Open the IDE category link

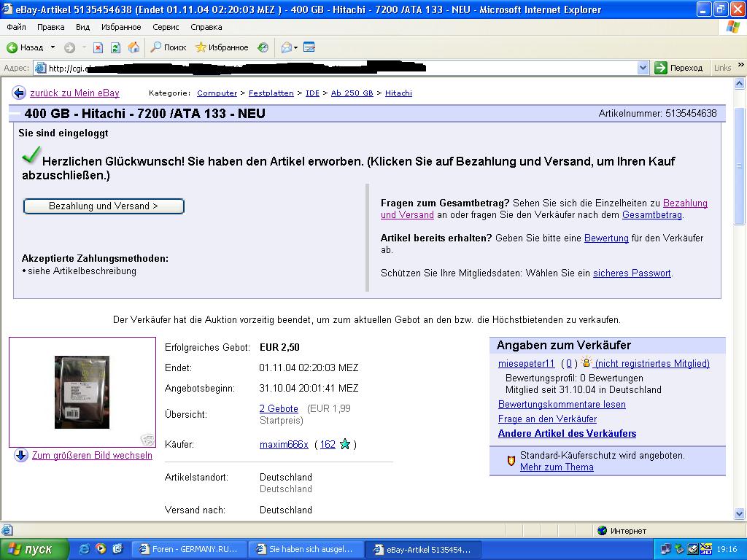pyautogui.click(x=312, y=93)
